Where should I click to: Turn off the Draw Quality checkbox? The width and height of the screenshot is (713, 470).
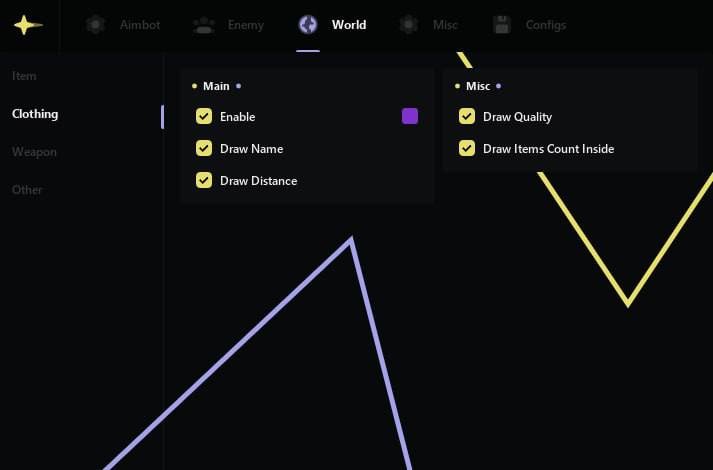[x=466, y=117]
